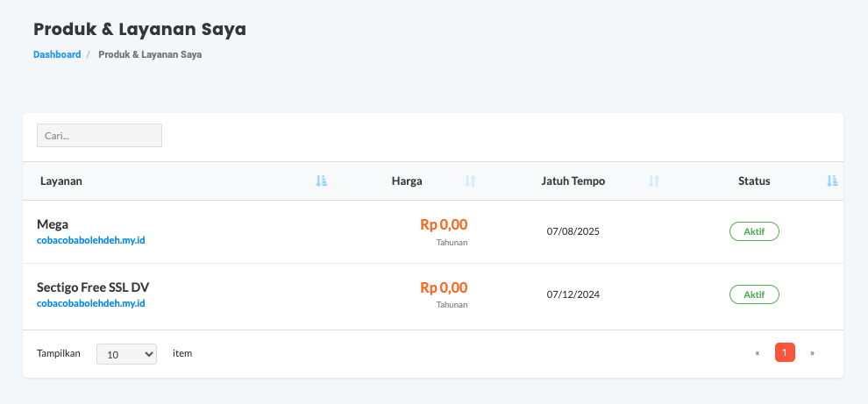Select the Mega service name

[53, 224]
